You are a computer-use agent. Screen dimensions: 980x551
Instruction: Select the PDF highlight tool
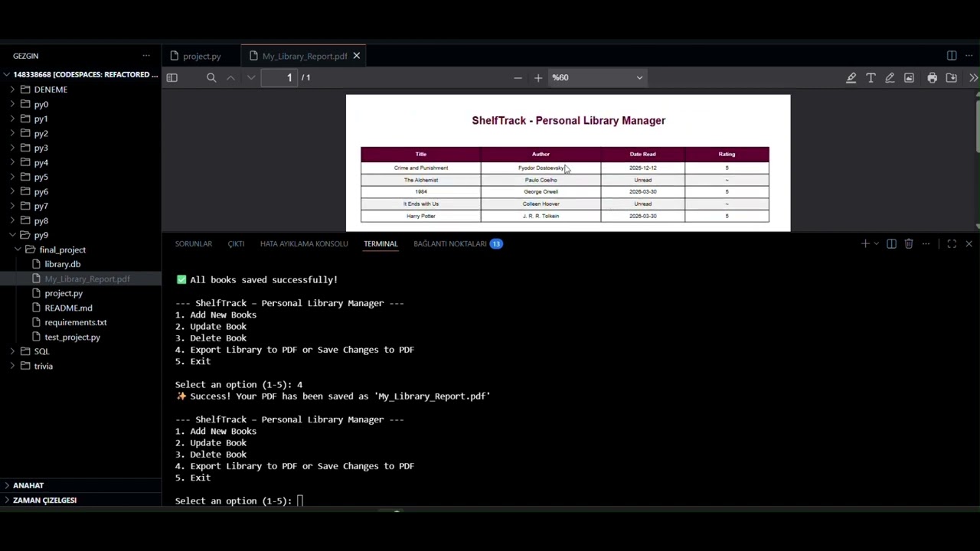pos(851,77)
